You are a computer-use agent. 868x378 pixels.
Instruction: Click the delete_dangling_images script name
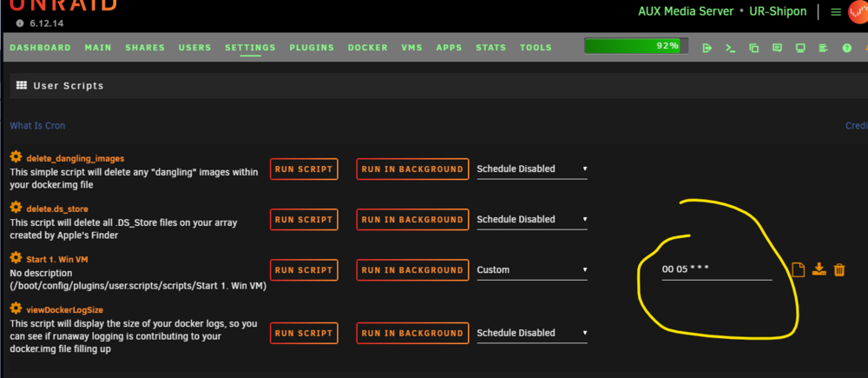point(76,158)
